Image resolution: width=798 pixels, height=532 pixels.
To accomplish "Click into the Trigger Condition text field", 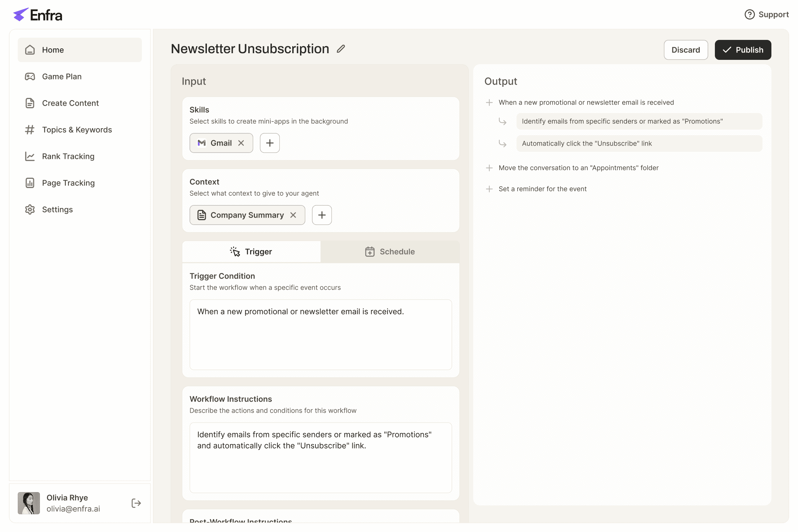I will (x=321, y=334).
